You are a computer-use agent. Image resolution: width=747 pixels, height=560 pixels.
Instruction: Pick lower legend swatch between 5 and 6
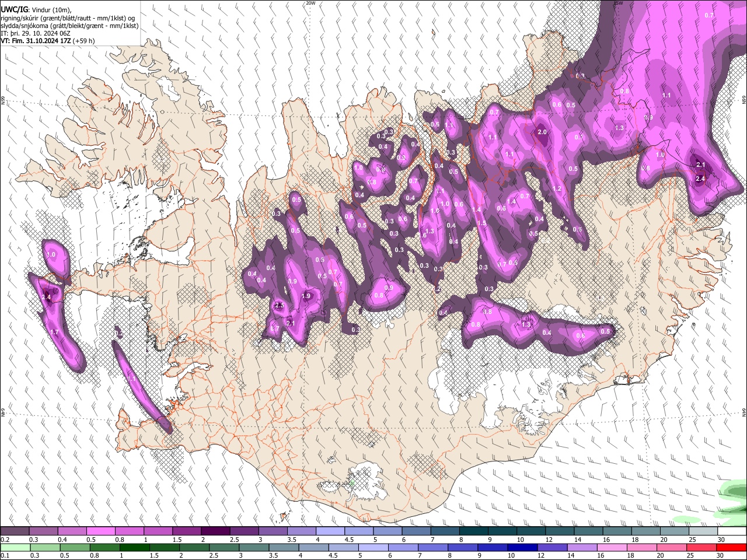coord(373,548)
